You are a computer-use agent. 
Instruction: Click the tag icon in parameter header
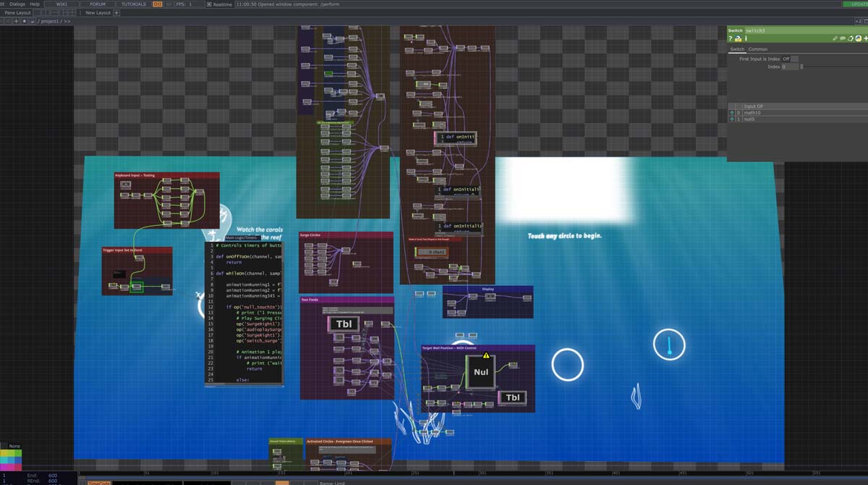pyautogui.click(x=851, y=38)
